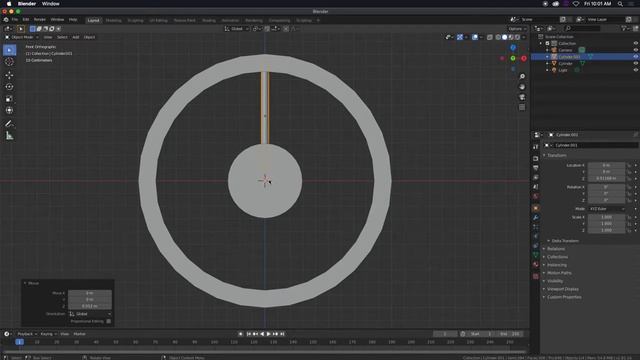The height and width of the screenshot is (360, 640).
Task: Open the Outliner filter funnel icon
Action: 624,28
